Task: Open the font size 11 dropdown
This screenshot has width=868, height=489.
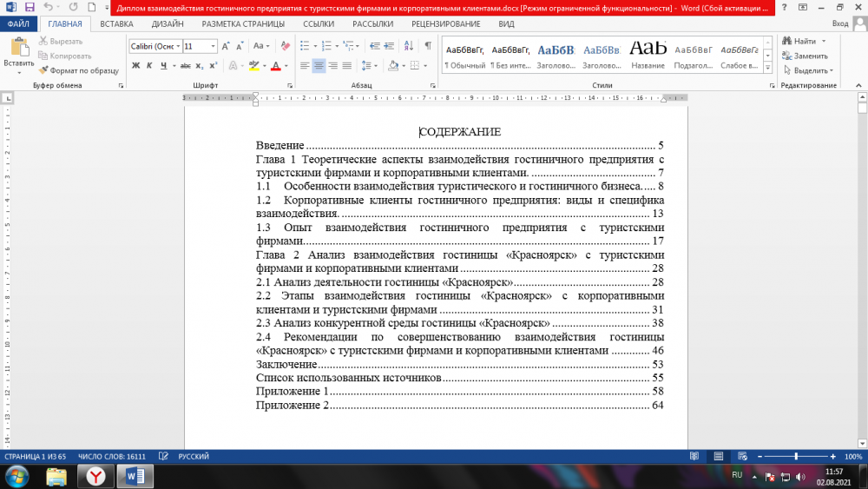Action: coord(213,46)
